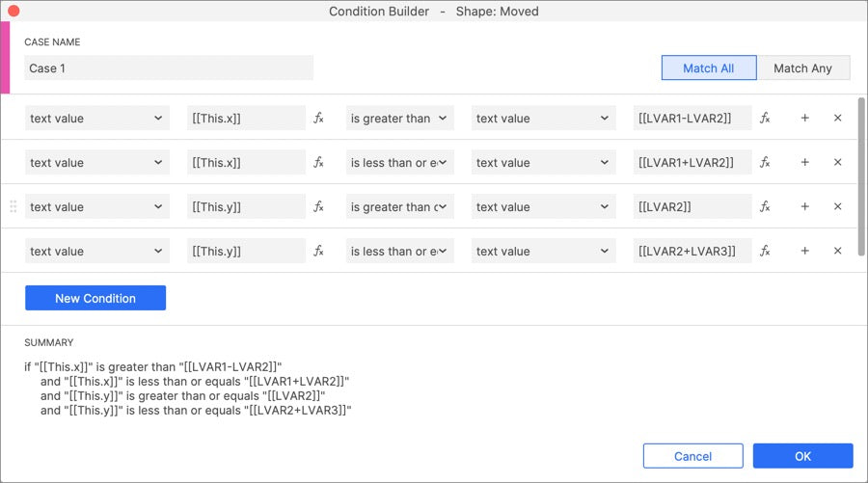Enable Match All mode

click(x=708, y=68)
